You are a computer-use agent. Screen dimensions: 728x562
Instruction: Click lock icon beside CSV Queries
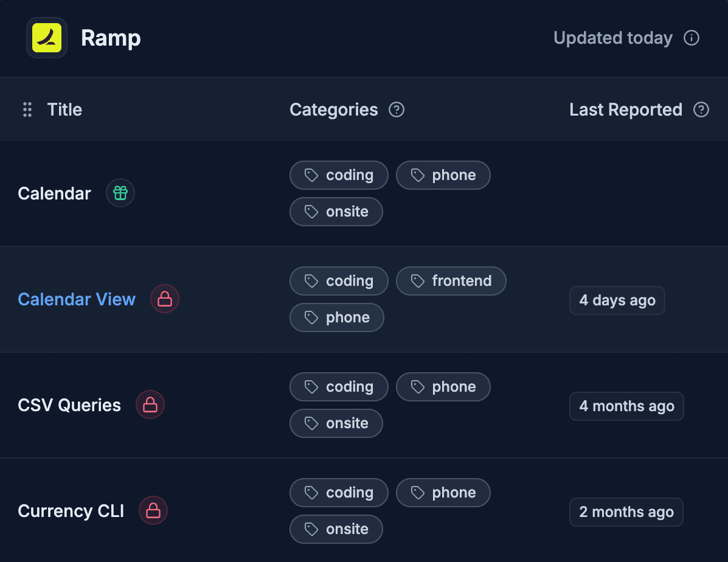click(x=150, y=405)
